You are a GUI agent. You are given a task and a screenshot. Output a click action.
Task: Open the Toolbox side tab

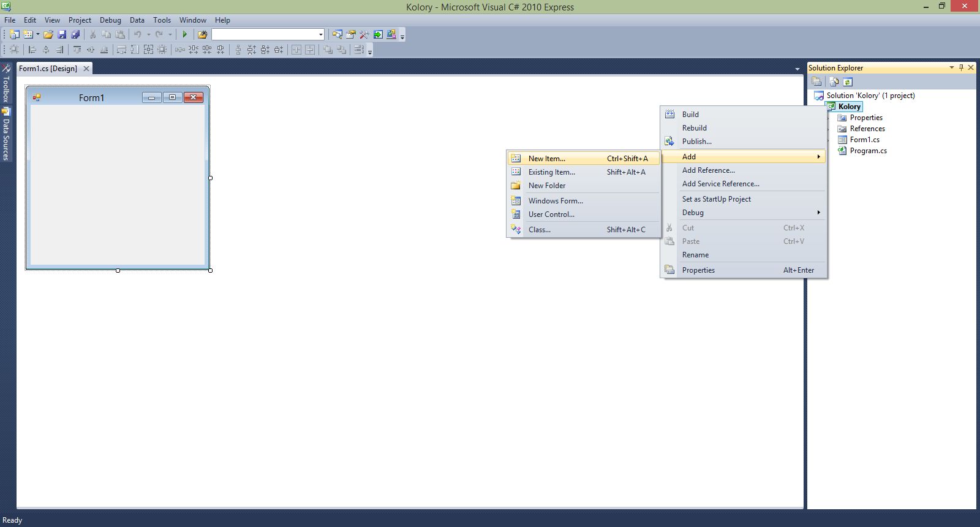click(x=6, y=83)
